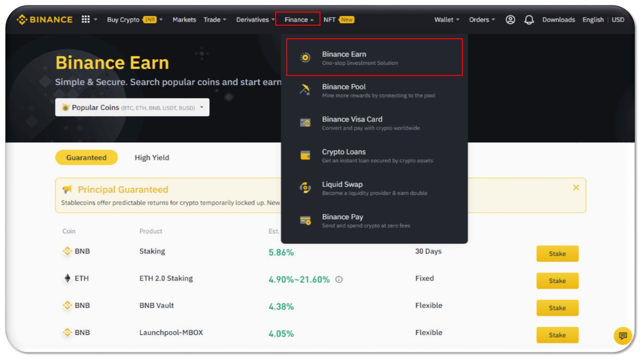The image size is (644, 362).
Task: Open the Downloads link
Action: (x=558, y=20)
